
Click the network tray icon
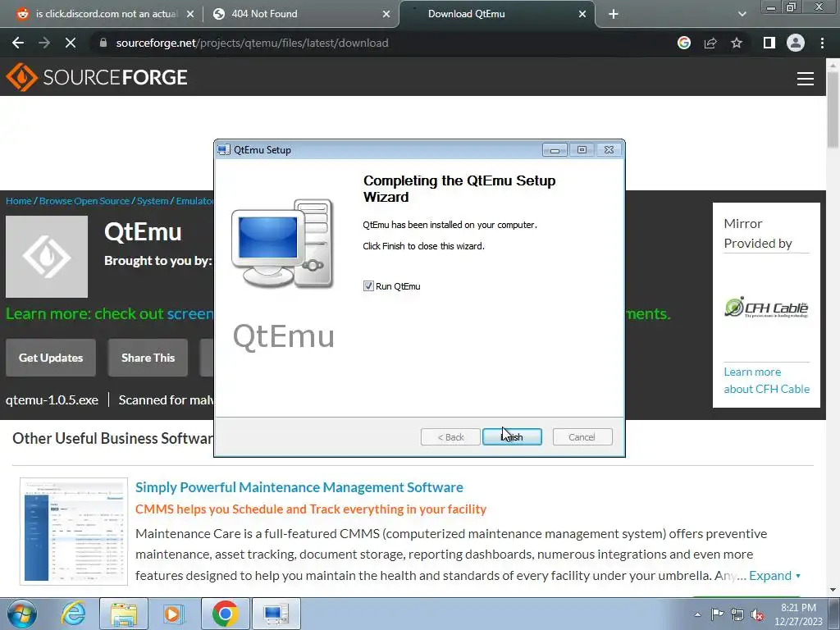click(x=737, y=614)
